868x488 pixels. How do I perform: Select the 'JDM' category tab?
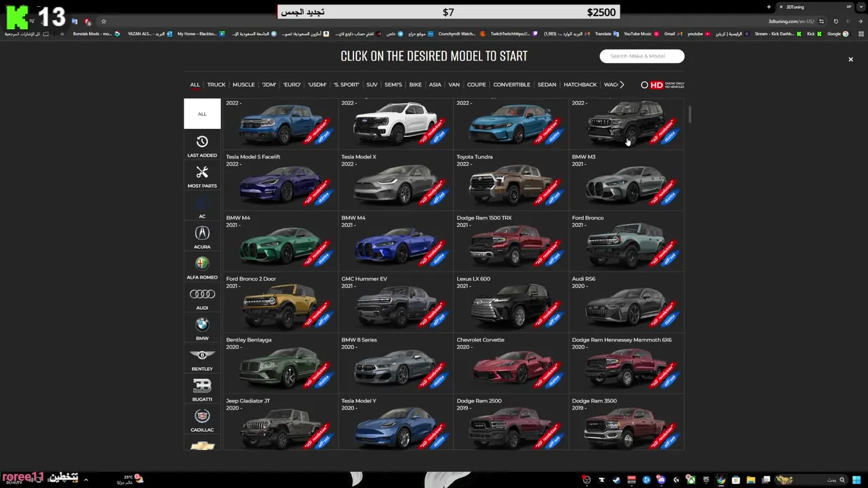coord(269,85)
